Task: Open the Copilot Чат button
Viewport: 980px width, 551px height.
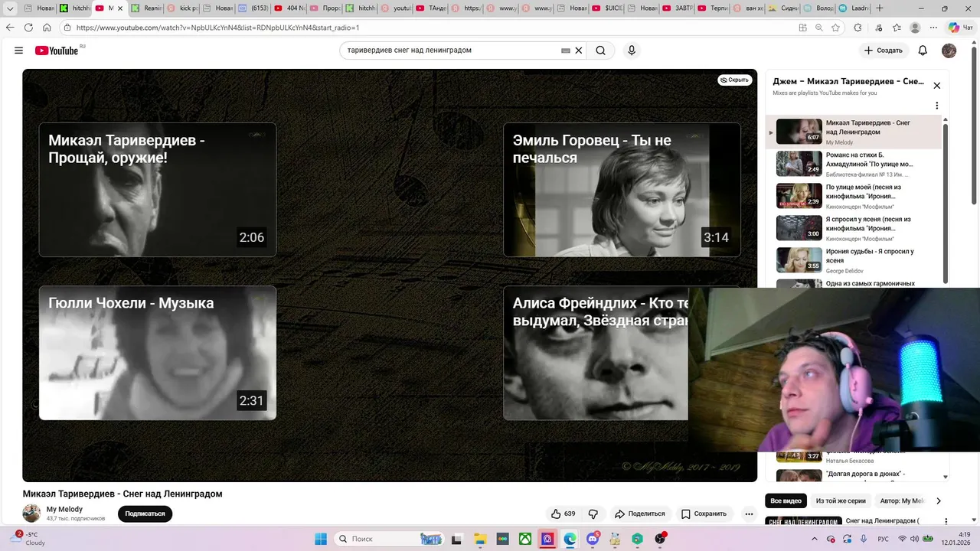Action: point(961,28)
